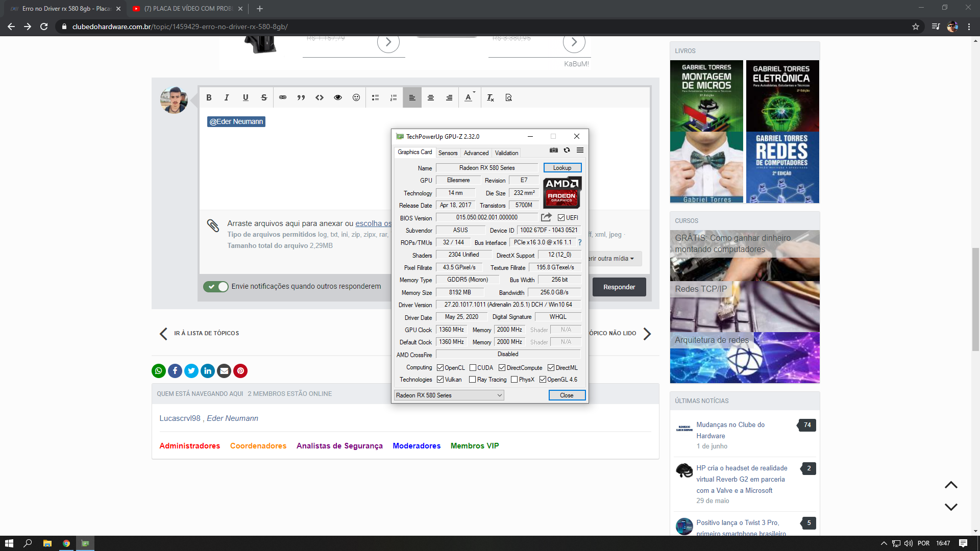Toggle underline formatting in editor
The height and width of the screenshot is (551, 980).
tap(246, 97)
